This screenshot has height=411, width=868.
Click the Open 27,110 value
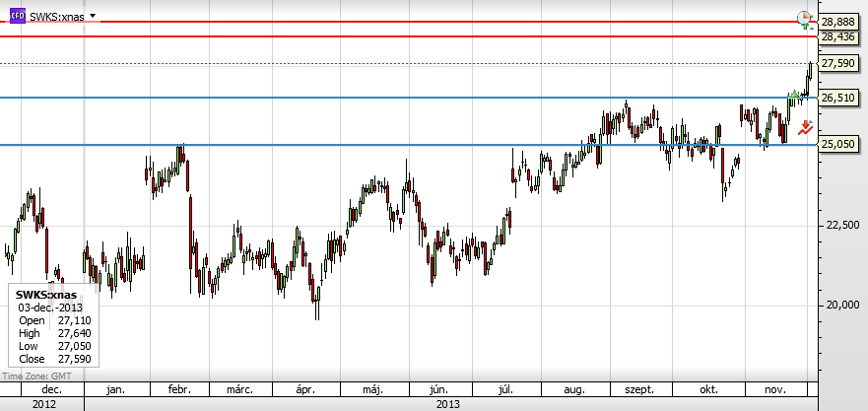pyautogui.click(x=74, y=320)
